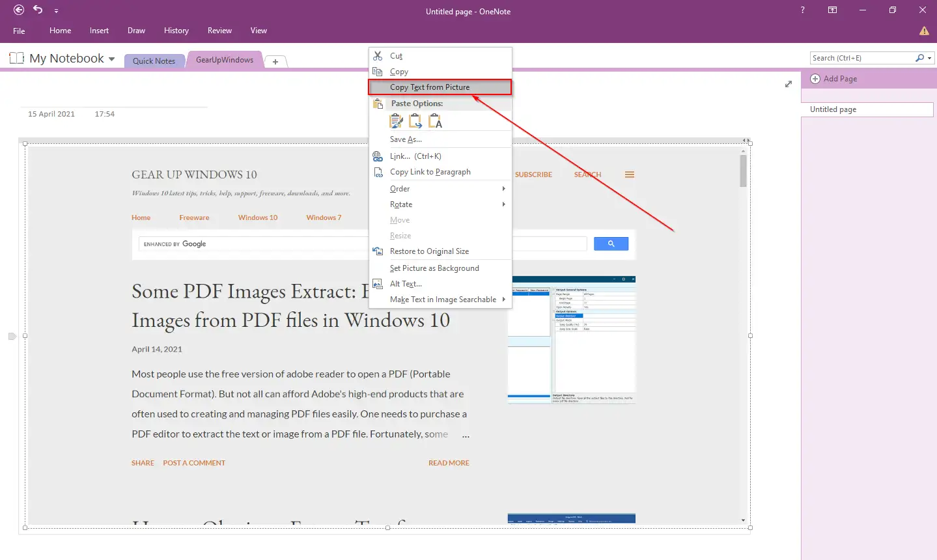Click SHARE link under the article
Image resolution: width=937 pixels, height=560 pixels.
click(143, 463)
